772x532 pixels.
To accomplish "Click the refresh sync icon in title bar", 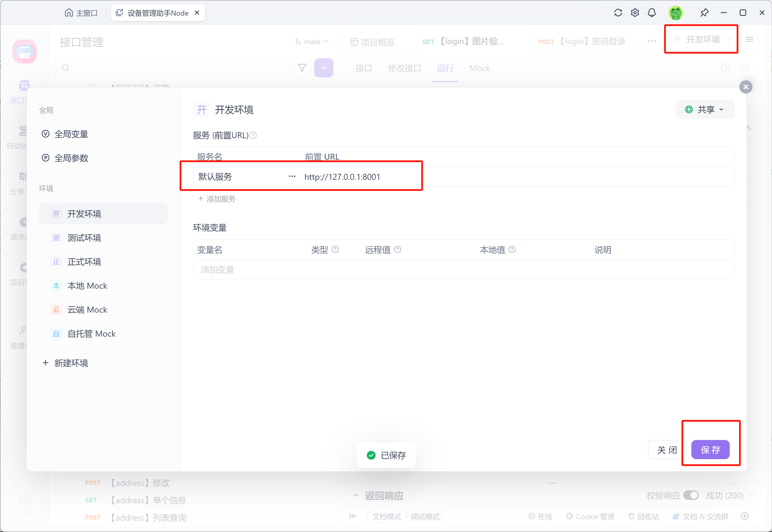I will pos(618,13).
